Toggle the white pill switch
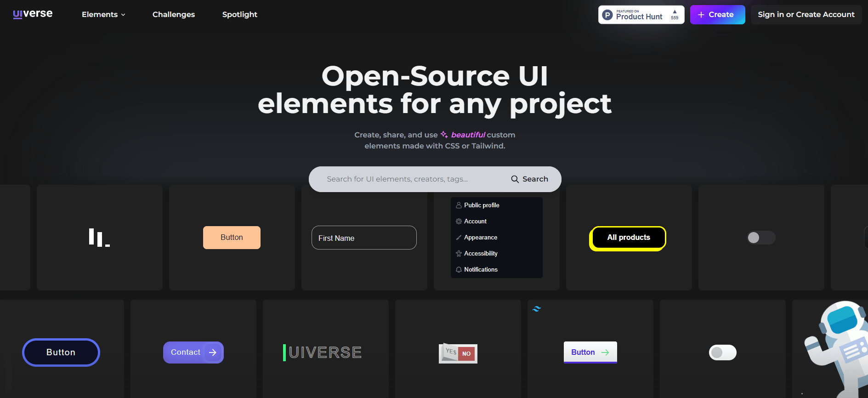The height and width of the screenshot is (398, 868). click(x=723, y=353)
